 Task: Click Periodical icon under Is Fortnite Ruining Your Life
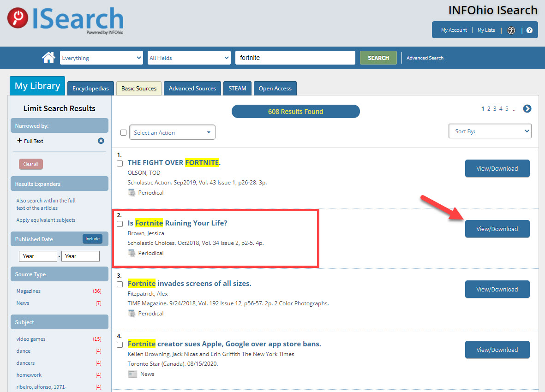click(132, 253)
